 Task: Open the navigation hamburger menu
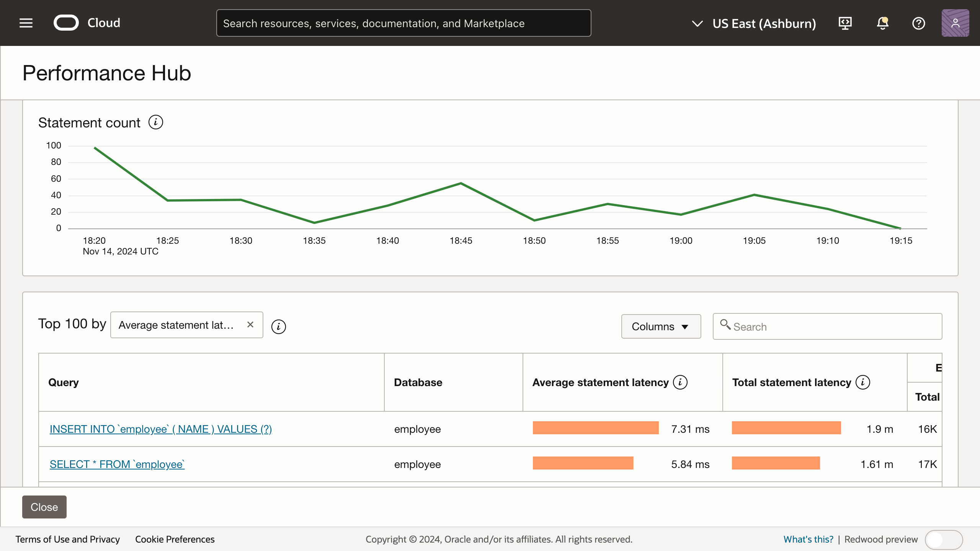26,23
